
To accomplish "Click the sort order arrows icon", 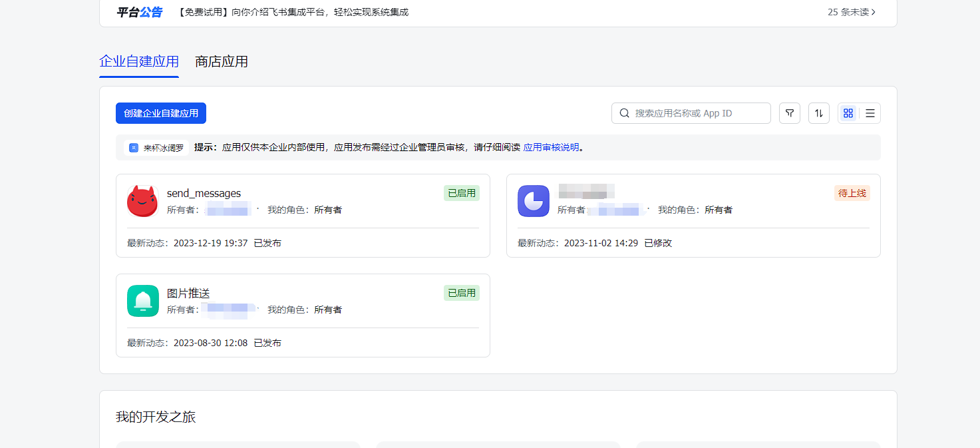I will click(x=818, y=113).
